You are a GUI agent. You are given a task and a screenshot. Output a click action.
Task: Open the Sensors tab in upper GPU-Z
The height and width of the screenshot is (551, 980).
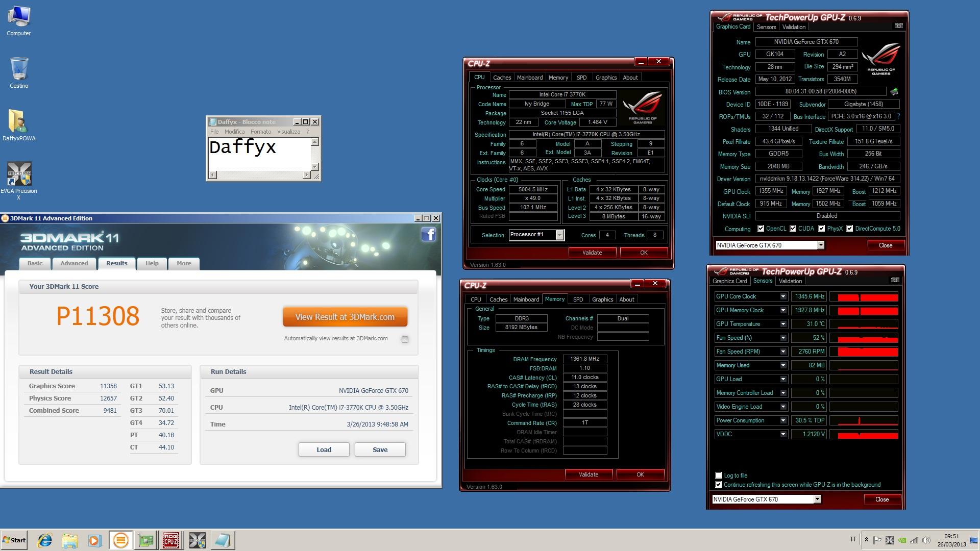click(766, 27)
